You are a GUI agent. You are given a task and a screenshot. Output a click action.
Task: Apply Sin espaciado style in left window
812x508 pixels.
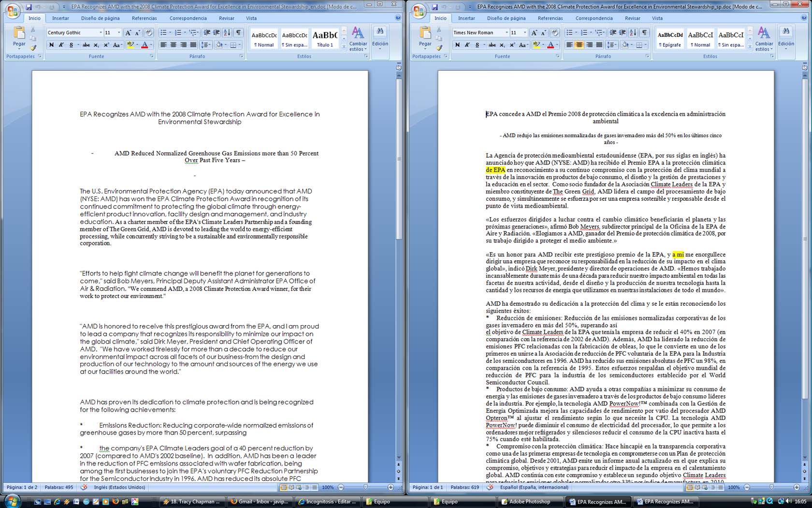click(294, 39)
